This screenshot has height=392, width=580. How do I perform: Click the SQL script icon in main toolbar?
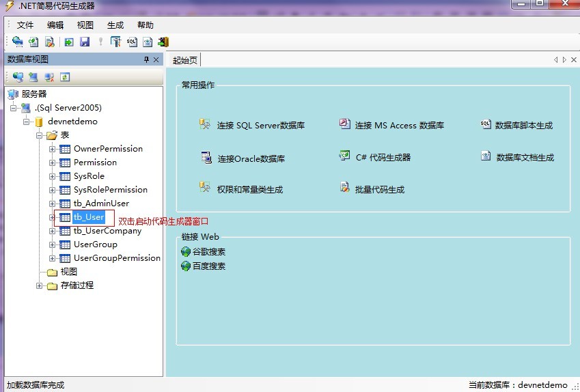tap(132, 42)
